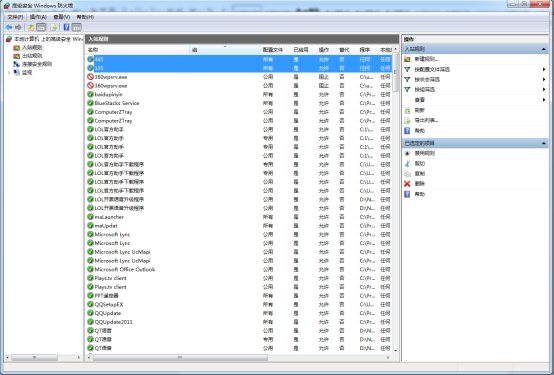Select the baidupinyin rule row

[x=239, y=94]
